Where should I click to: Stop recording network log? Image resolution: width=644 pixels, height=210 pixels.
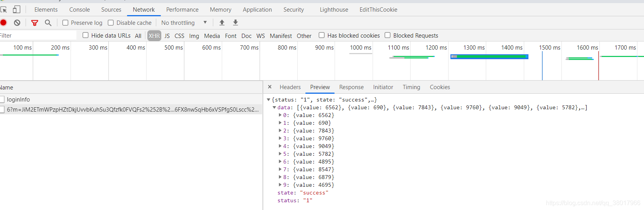click(x=3, y=23)
